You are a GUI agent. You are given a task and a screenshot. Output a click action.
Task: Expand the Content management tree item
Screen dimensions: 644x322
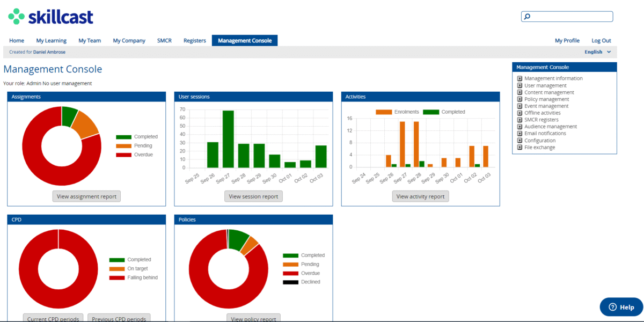click(549, 92)
